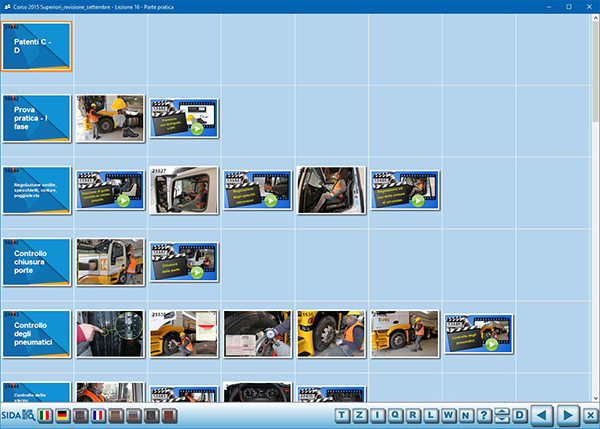Viewport: 600px width, 429px height.
Task: Switch to German flag language
Action: (62, 415)
